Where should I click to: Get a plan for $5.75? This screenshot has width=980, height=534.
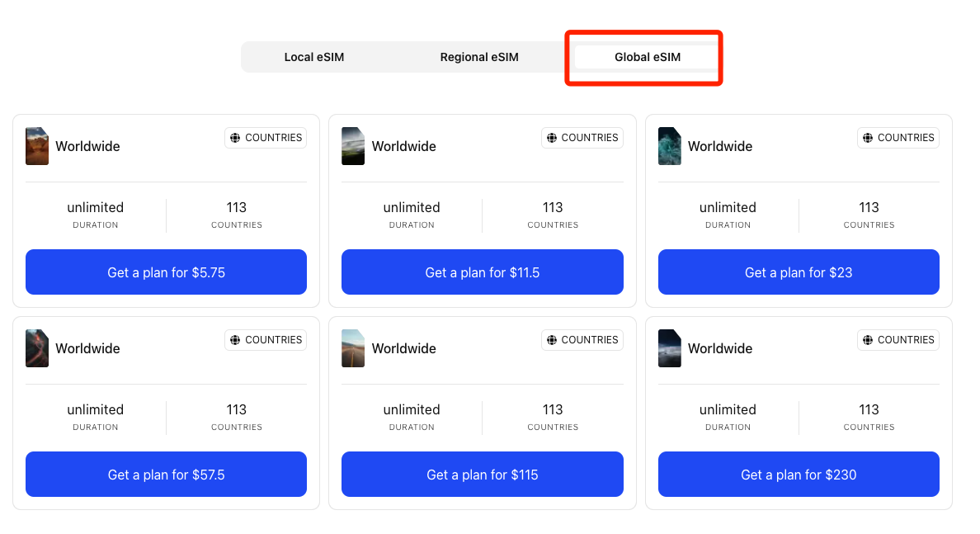point(166,272)
